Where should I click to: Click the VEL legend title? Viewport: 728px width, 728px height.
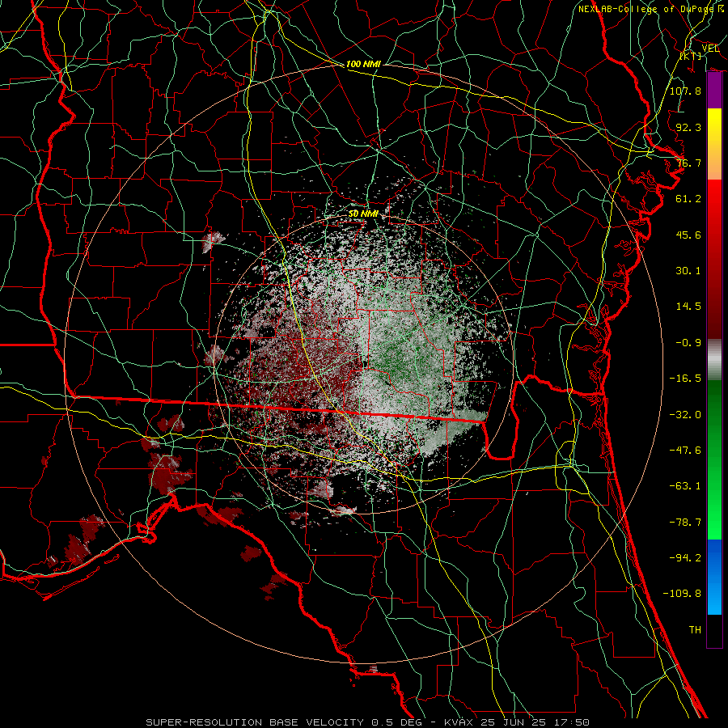[x=710, y=49]
